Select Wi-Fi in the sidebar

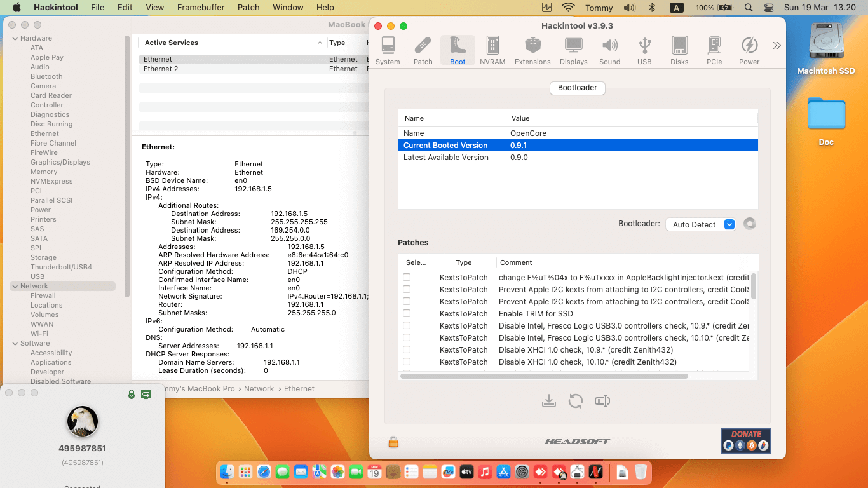tap(39, 334)
